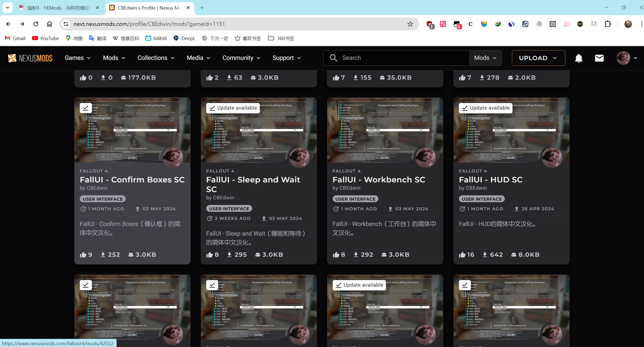644x347 pixels.
Task: Click the search magnifier icon
Action: point(333,58)
